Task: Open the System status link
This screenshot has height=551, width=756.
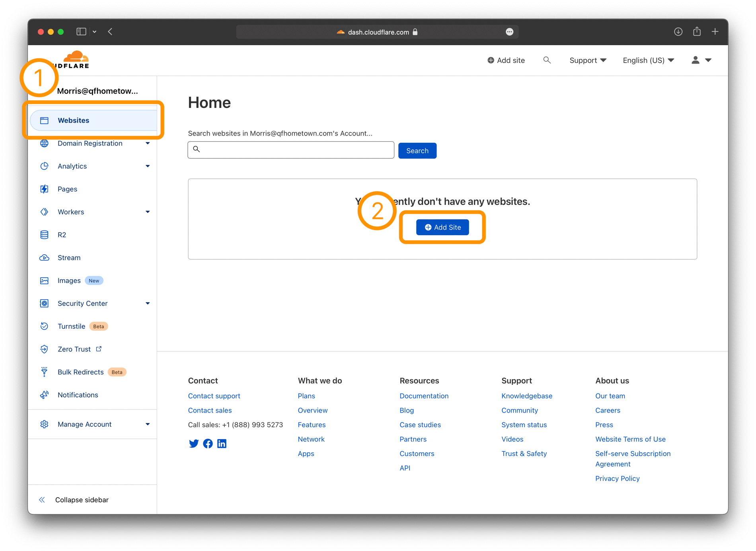Action: [524, 424]
